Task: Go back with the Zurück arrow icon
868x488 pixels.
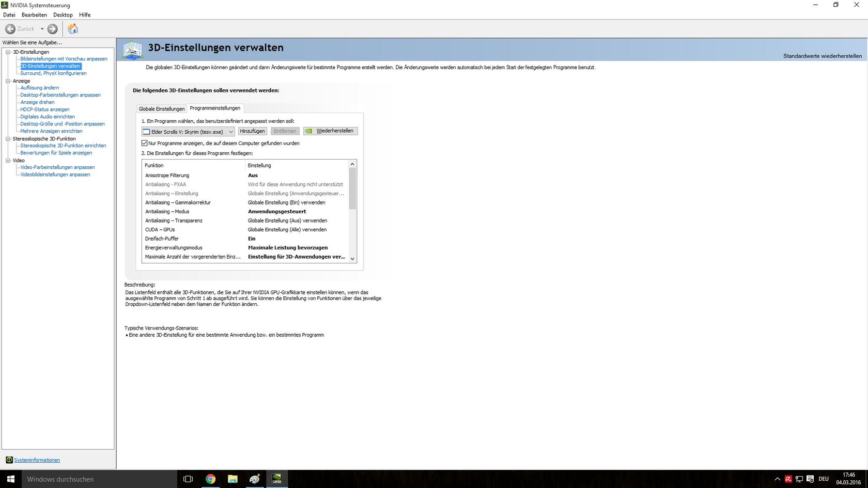Action: click(10, 29)
